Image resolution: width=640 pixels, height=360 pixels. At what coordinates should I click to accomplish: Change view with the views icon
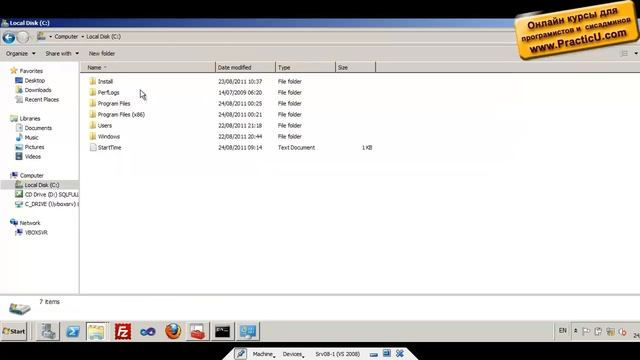pyautogui.click(x=624, y=53)
